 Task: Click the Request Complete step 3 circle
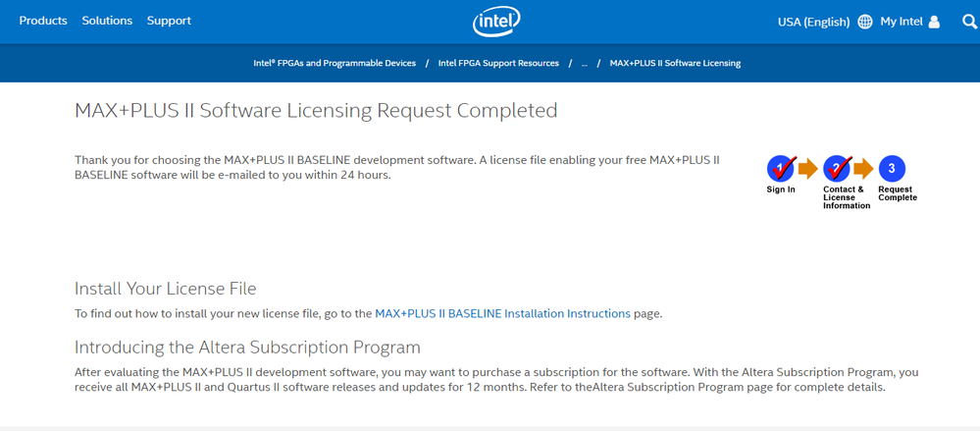click(x=892, y=169)
